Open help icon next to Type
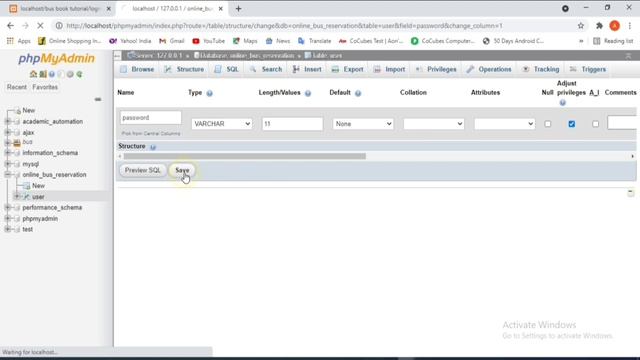 [209, 93]
